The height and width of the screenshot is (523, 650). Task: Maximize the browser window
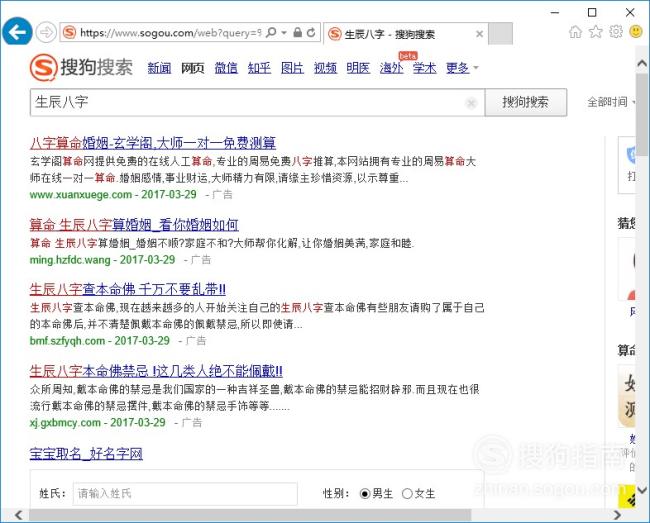tap(592, 12)
